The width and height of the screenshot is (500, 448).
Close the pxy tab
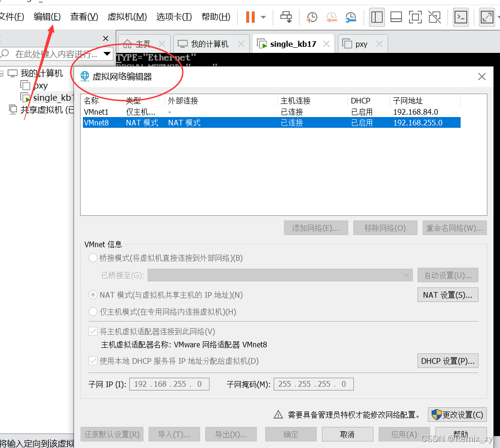[x=379, y=44]
